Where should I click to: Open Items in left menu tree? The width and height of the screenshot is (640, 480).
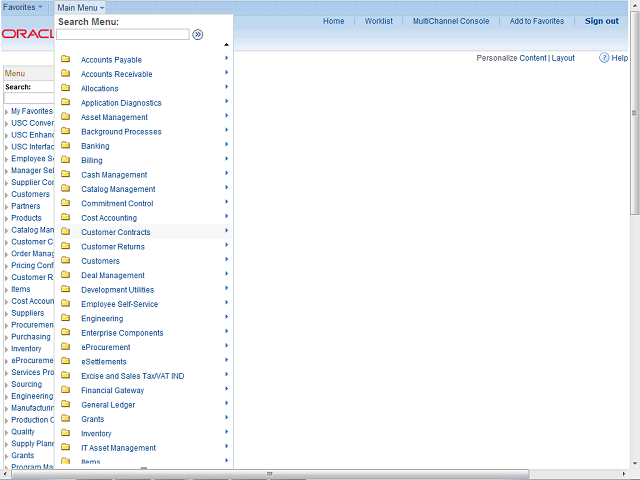(21, 289)
